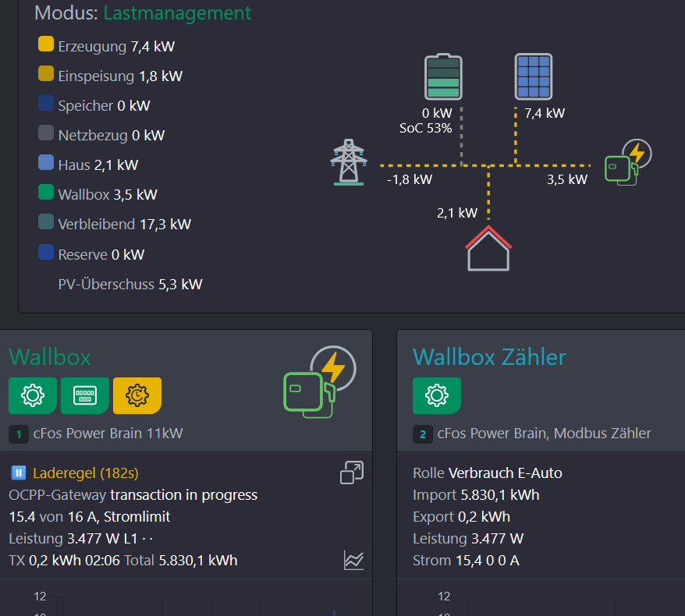This screenshot has height=616, width=685.
Task: Click 'PV-Überschuss 5,3 kW' text
Action: pos(130,284)
